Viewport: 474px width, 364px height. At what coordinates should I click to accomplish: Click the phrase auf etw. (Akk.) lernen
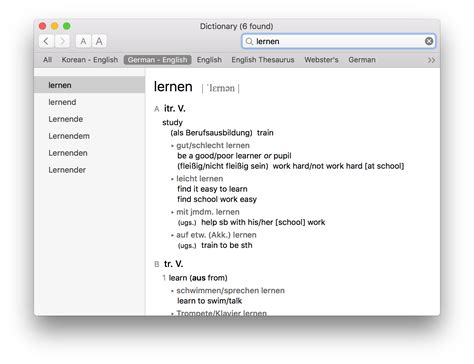tap(216, 235)
